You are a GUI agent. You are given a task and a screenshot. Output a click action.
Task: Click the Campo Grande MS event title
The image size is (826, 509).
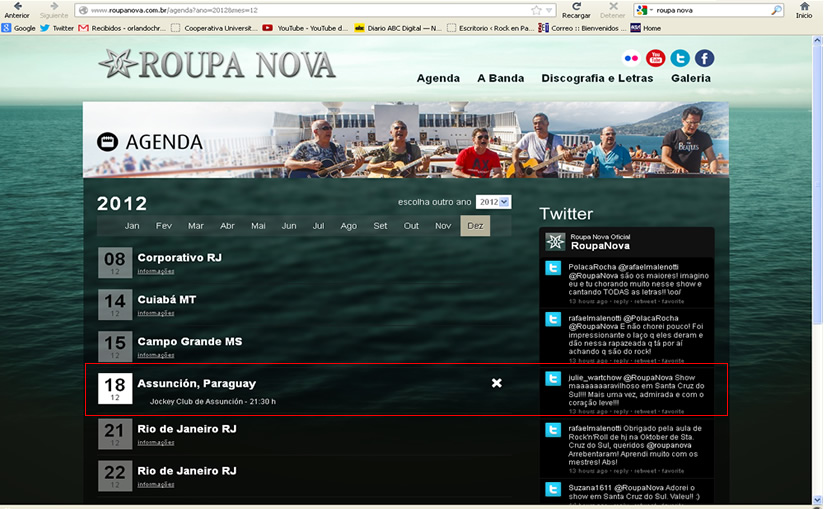190,341
